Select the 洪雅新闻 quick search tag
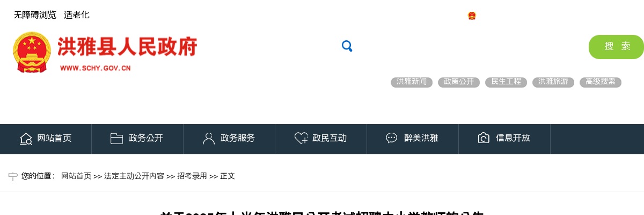The height and width of the screenshot is (215, 644). tap(412, 82)
